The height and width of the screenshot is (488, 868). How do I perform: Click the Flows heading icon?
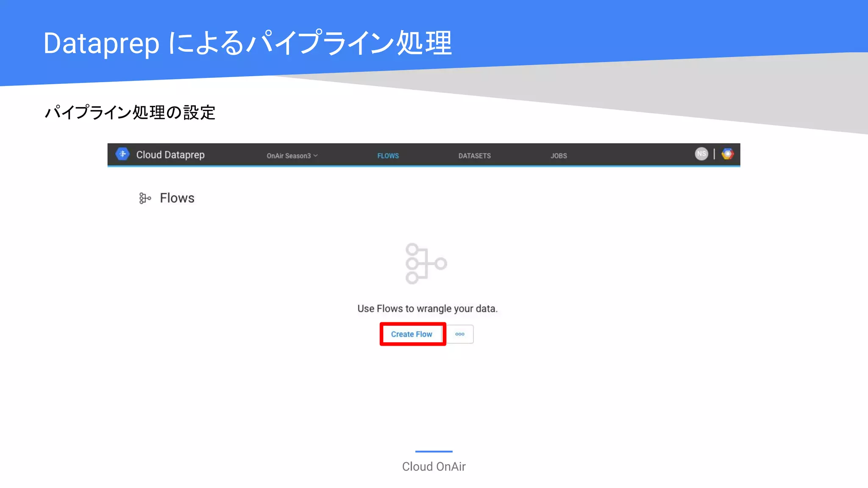point(145,198)
